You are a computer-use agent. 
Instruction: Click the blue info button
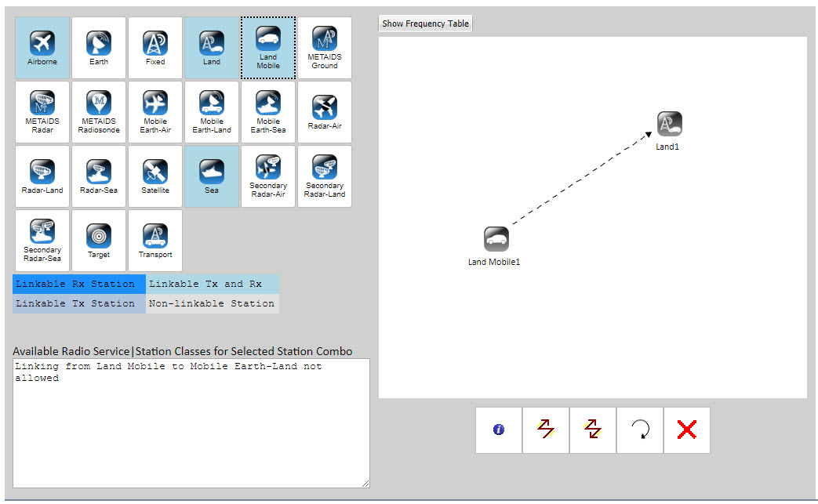(499, 430)
